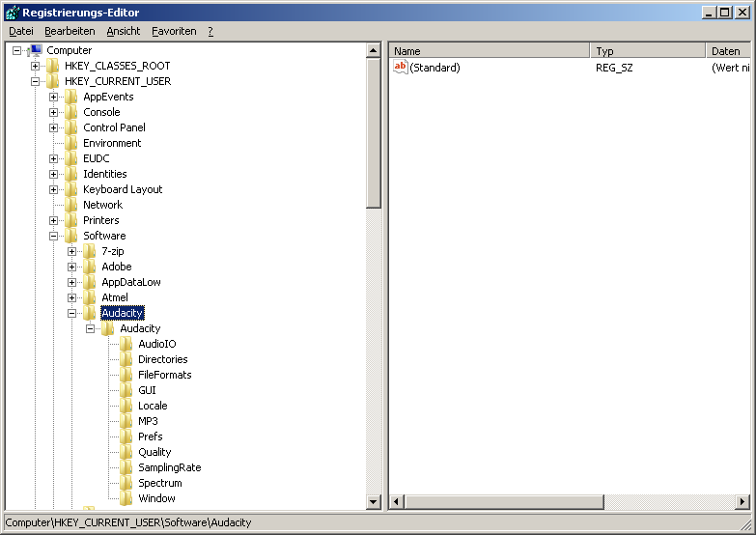Expand the Control Panel key
Viewport: 756px width, 535px height.
(x=53, y=127)
